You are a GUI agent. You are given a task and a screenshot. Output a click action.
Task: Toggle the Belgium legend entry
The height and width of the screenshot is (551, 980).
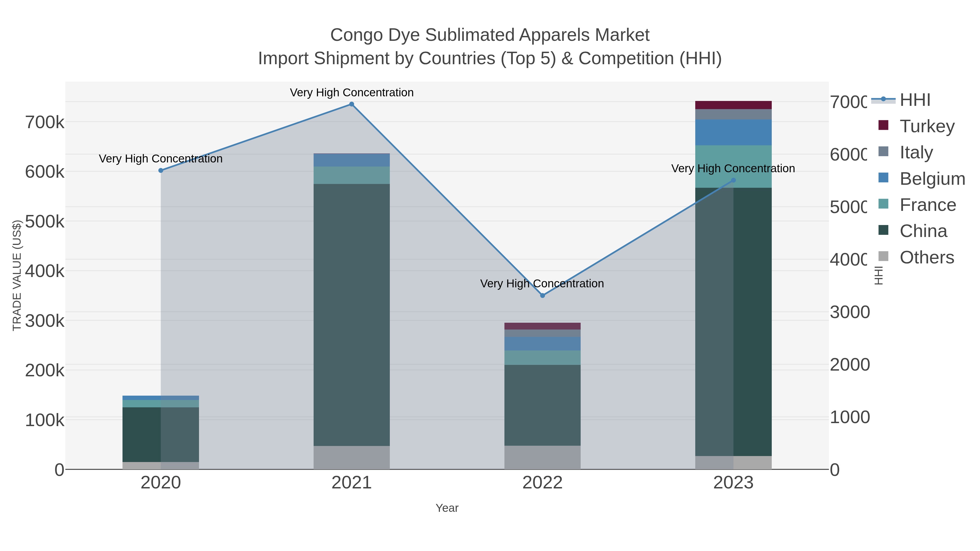click(922, 179)
